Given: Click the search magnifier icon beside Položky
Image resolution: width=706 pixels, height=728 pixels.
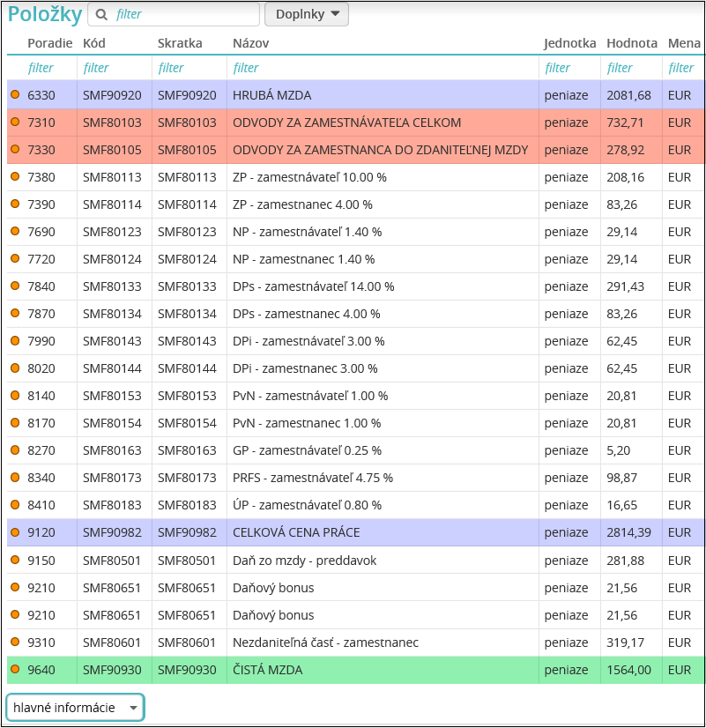Looking at the screenshot, I should [x=100, y=14].
